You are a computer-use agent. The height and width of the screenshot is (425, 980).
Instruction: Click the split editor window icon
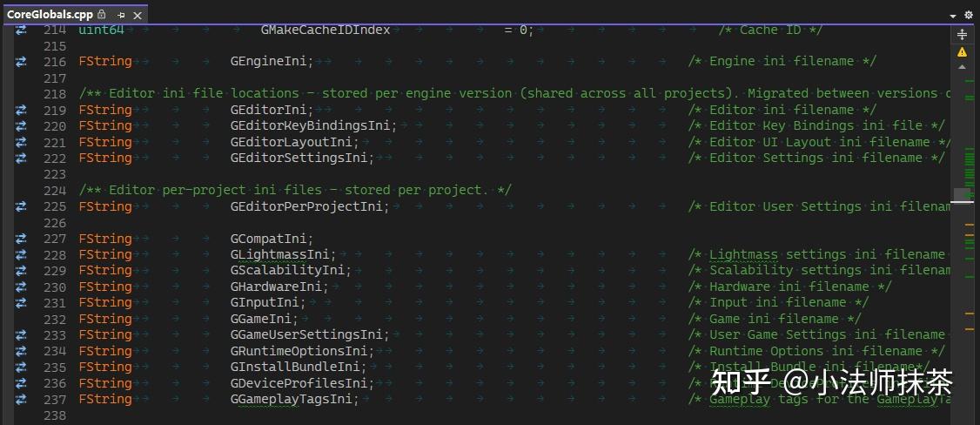(962, 35)
